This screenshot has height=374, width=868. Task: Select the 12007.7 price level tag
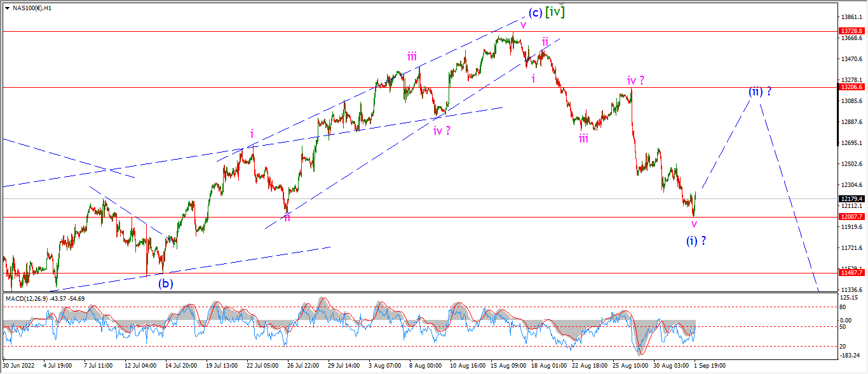pyautogui.click(x=851, y=217)
